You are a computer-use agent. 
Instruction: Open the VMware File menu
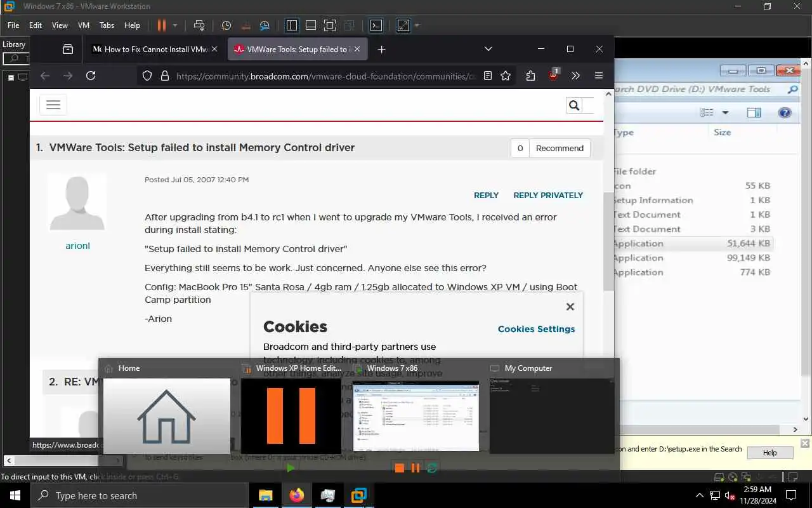(13, 25)
